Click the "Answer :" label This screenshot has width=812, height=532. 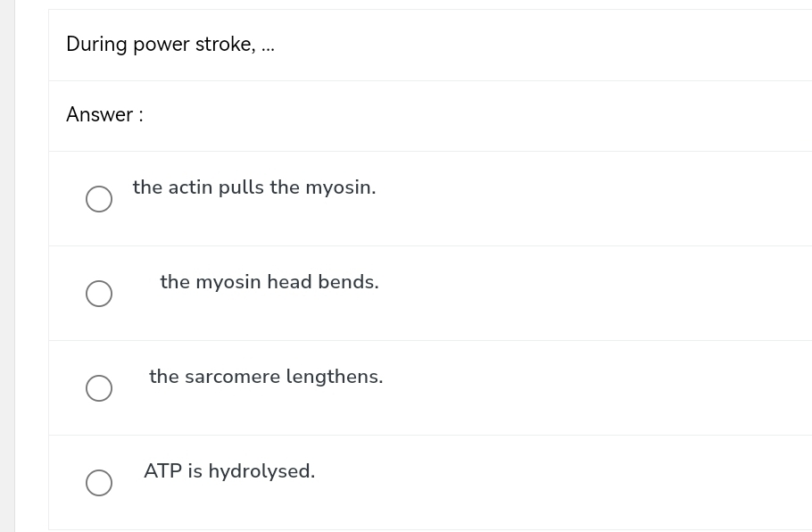click(104, 114)
